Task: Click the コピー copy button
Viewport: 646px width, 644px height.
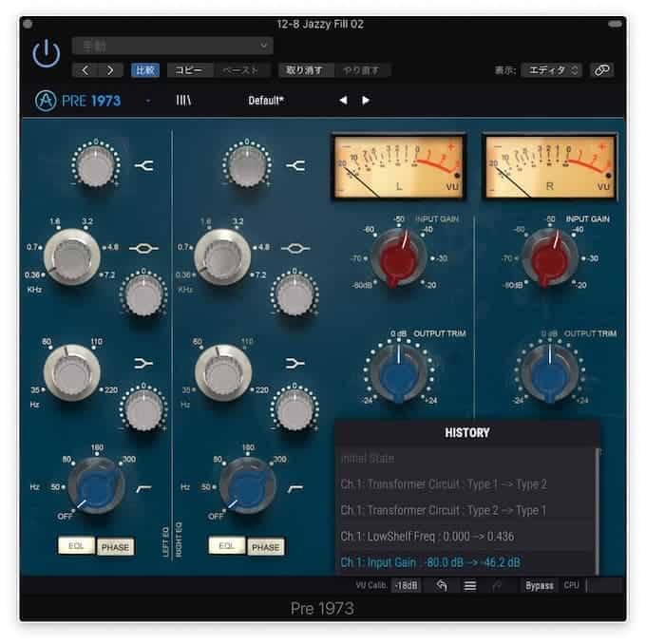Action: 189,70
